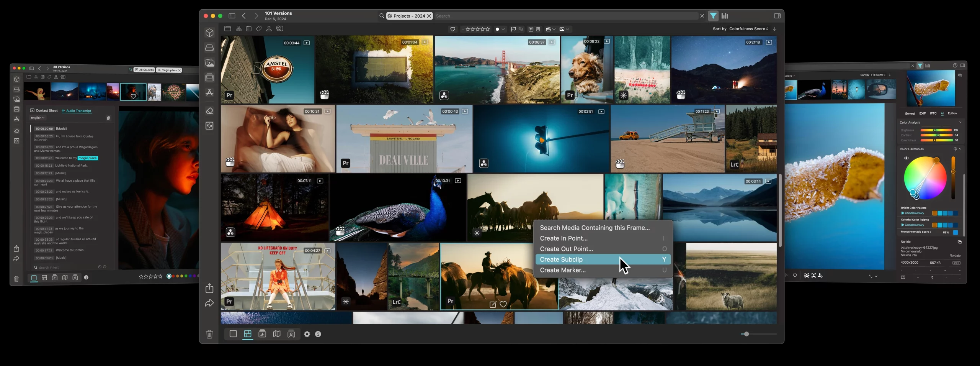Viewport: 980px width, 366px height.
Task: Remove the Projects - 2024 search filter
Action: [x=429, y=16]
